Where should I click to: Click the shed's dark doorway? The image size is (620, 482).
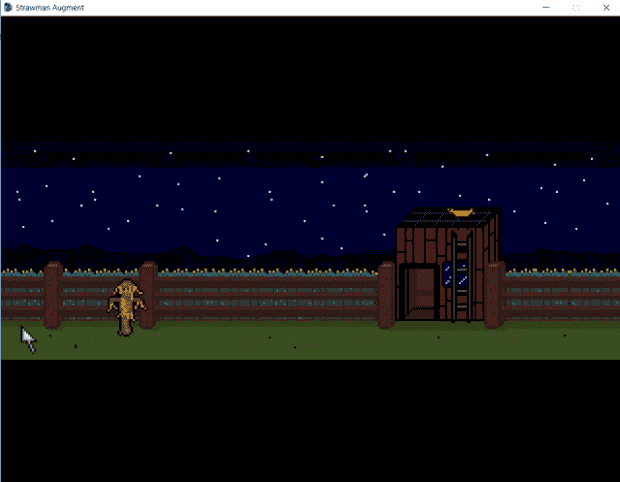coord(419,292)
